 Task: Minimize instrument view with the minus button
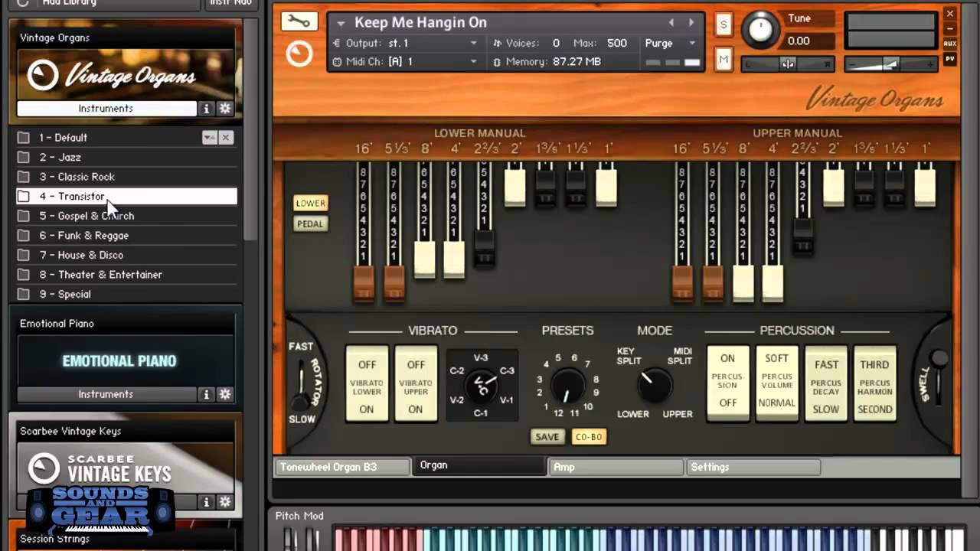950,29
